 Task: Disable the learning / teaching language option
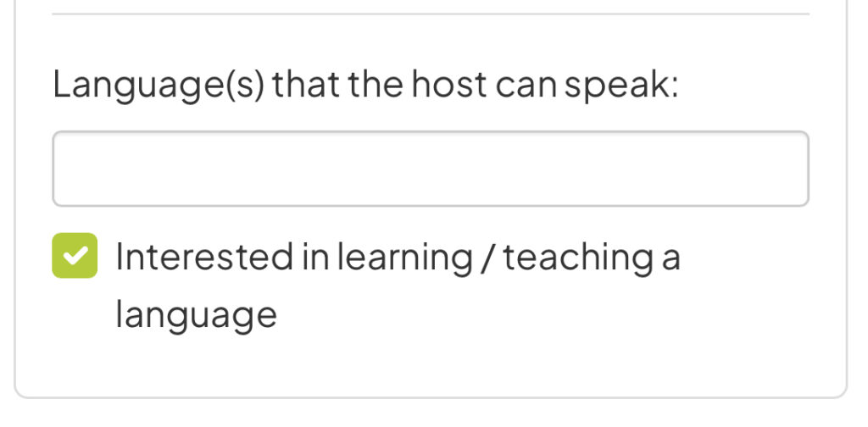pyautogui.click(x=75, y=256)
